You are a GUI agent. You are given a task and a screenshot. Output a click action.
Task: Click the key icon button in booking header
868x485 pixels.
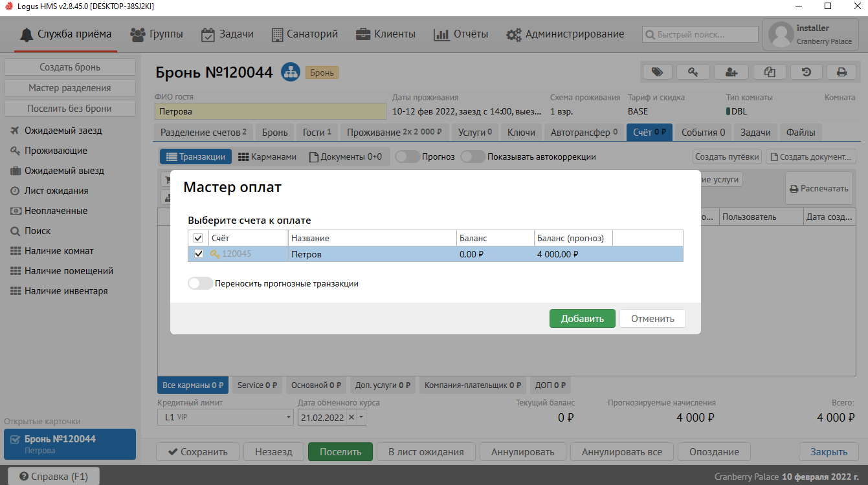[694, 72]
